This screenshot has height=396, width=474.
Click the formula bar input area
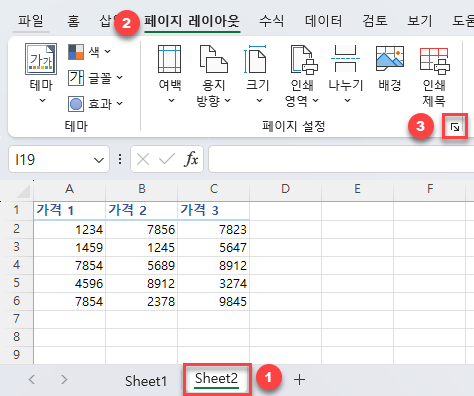tap(341, 159)
